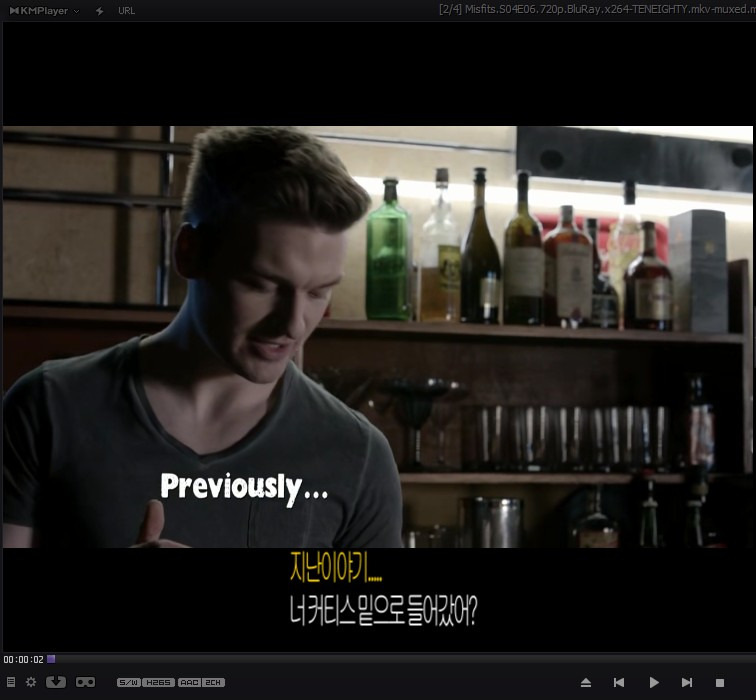Start playback with the play button

(x=654, y=682)
